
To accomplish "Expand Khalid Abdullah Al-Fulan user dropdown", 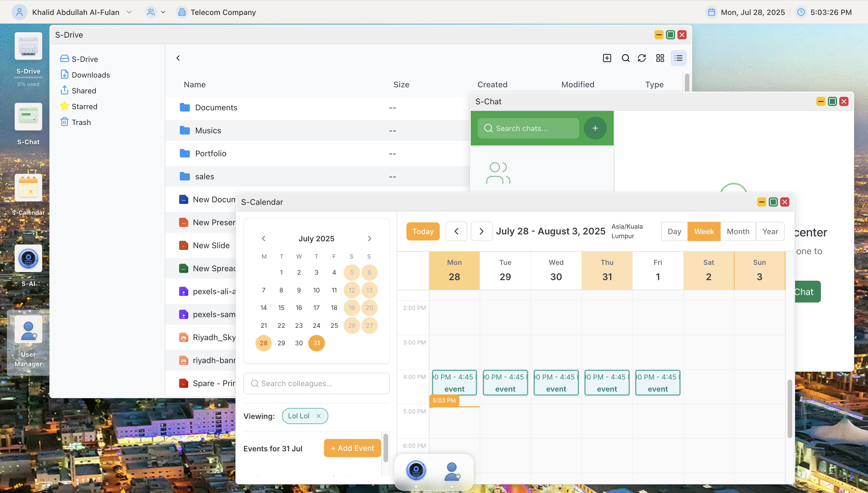I will 129,12.
